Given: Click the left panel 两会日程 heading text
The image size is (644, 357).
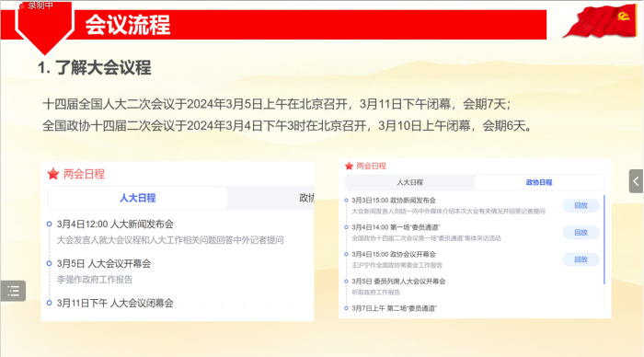Looking at the screenshot, I should pyautogui.click(x=84, y=174).
